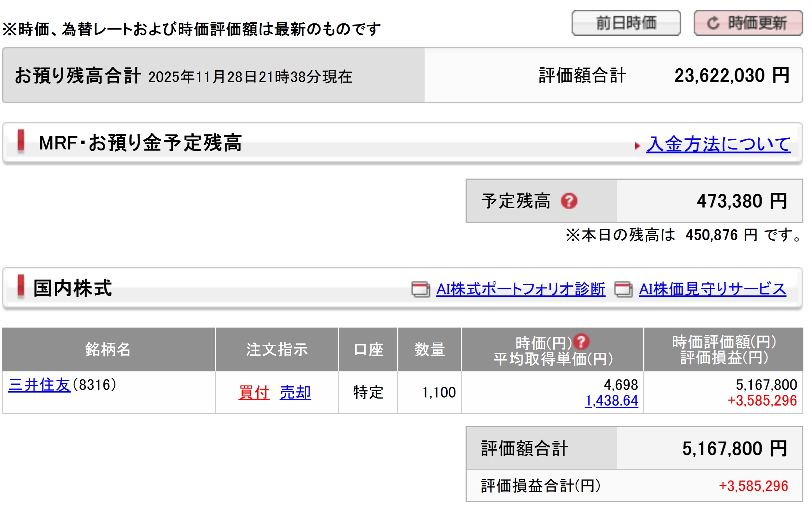Viewport: 812px width, 520px height.
Task: Click the help icon beside 時価(円) header
Action: point(581,342)
